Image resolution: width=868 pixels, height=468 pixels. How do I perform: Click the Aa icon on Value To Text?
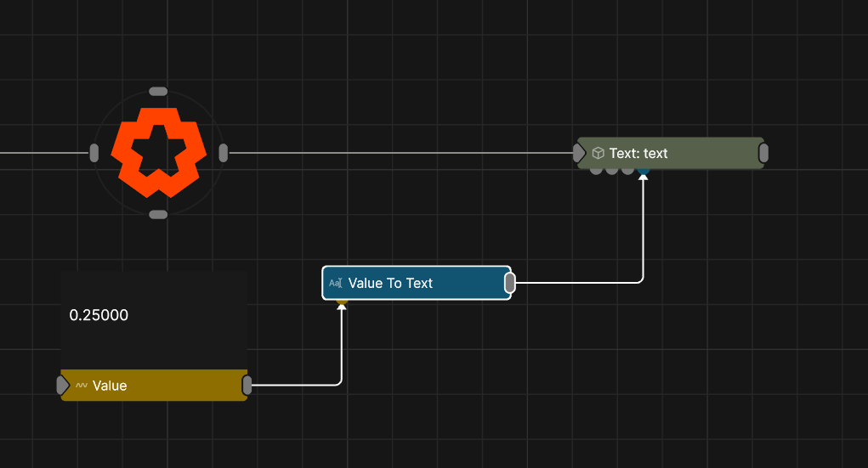click(336, 284)
